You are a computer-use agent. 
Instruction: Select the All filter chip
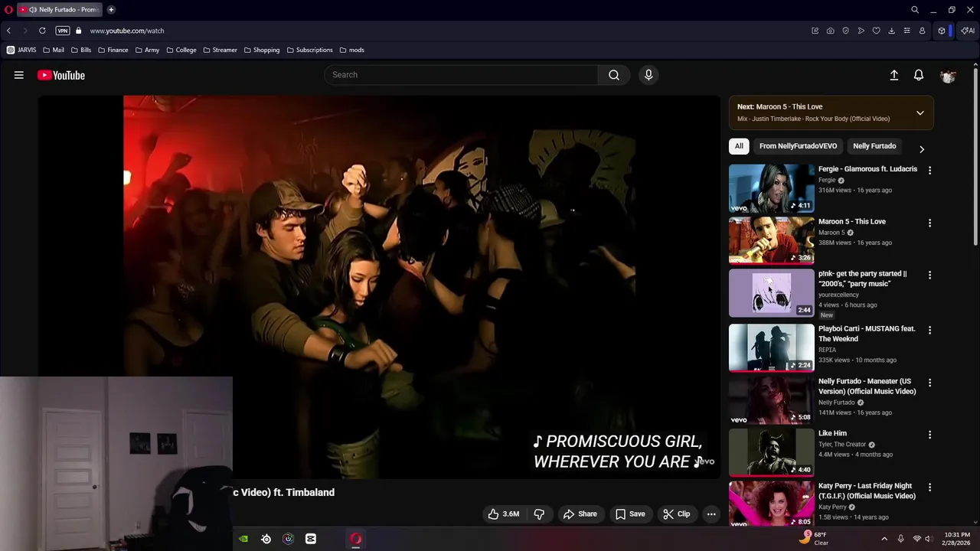(739, 146)
